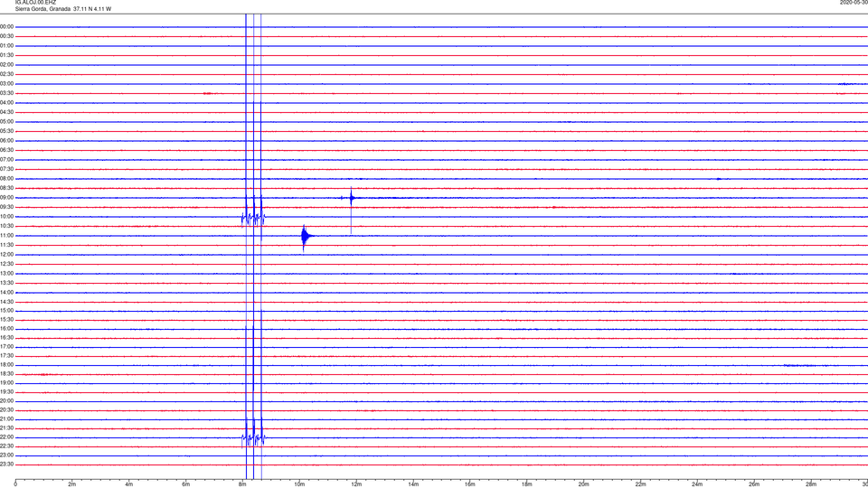This screenshot has width=868, height=488.
Task: Select the 01:00 row label
Action: pos(7,45)
